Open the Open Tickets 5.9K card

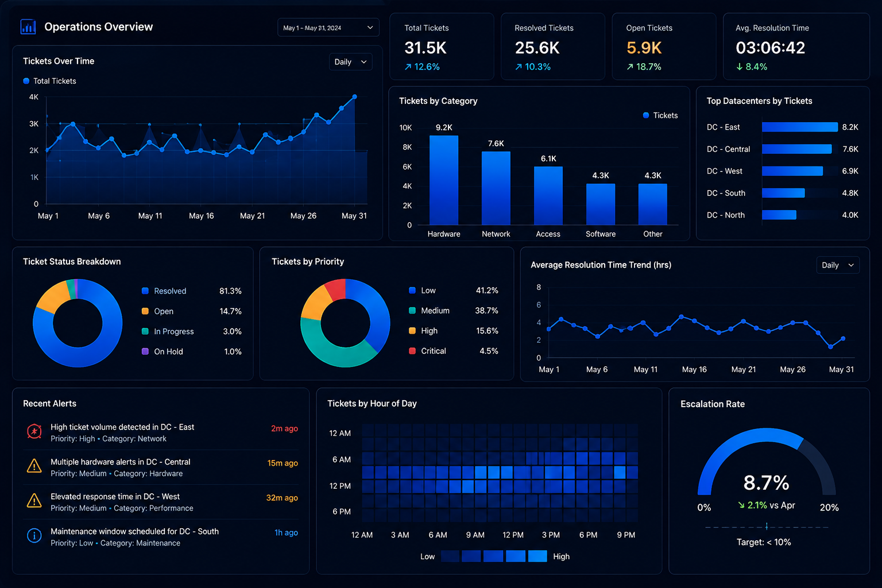point(664,47)
